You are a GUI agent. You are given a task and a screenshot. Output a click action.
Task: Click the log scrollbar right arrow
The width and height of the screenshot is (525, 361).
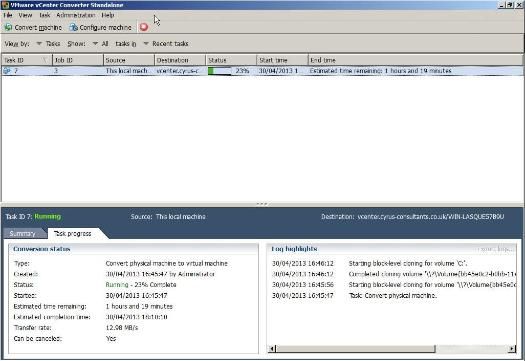[512, 349]
